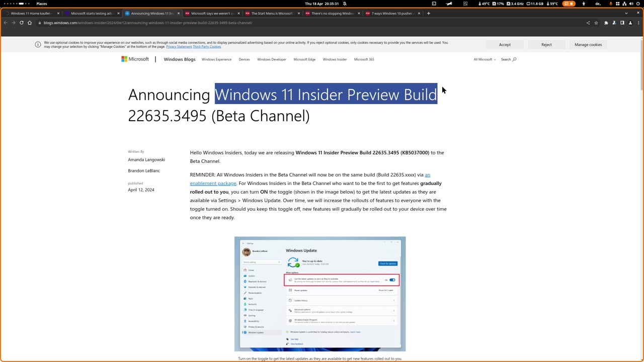The width and height of the screenshot is (644, 362).
Task: Click the date and time in top panel
Action: click(322, 4)
